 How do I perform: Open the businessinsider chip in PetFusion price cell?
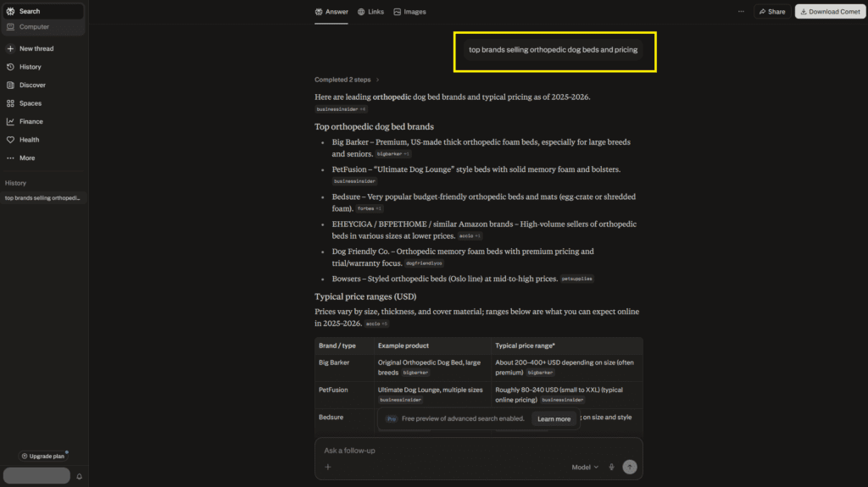coord(563,400)
